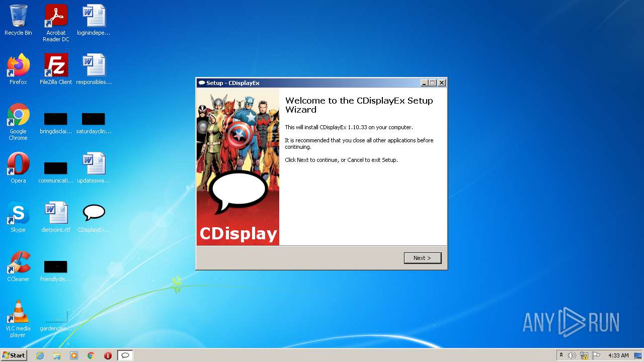Select the bringdisclai file icon

coord(56,124)
